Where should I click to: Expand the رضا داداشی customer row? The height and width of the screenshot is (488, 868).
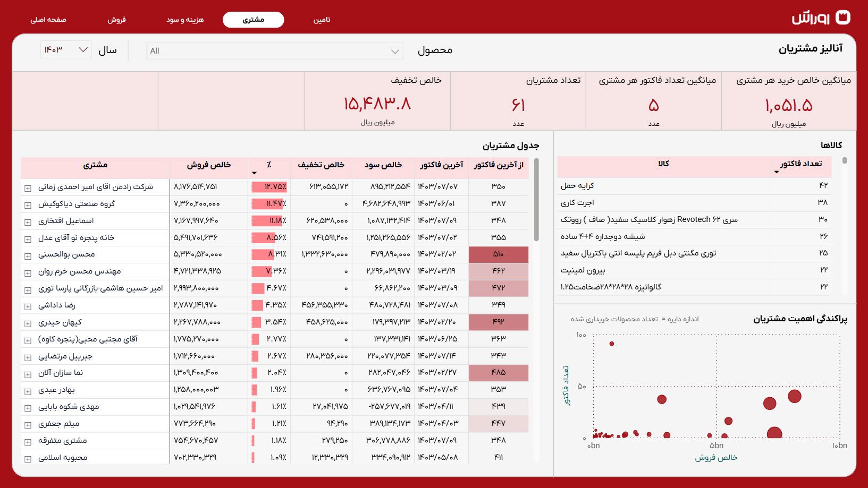pyautogui.click(x=28, y=306)
